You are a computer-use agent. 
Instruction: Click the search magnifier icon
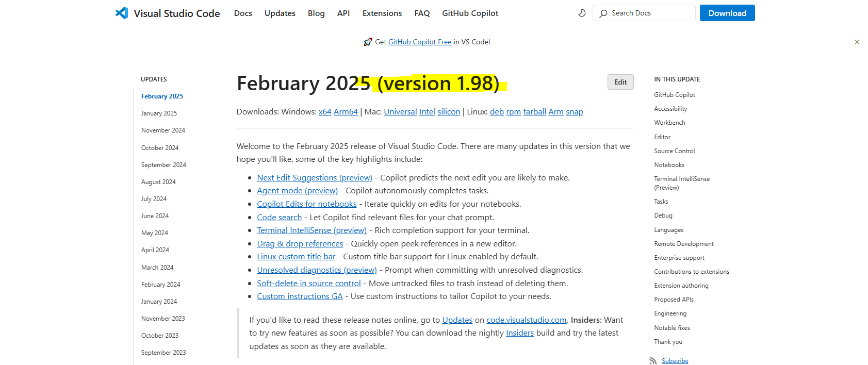point(603,13)
